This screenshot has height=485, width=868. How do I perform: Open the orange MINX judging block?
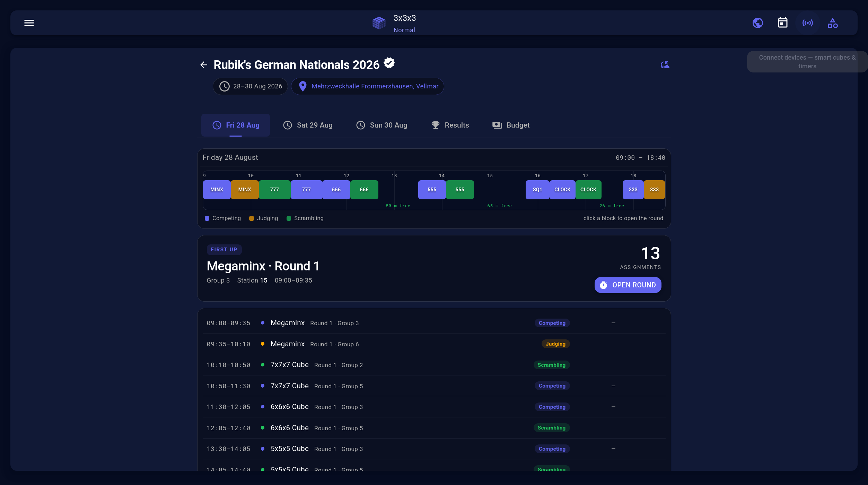245,190
